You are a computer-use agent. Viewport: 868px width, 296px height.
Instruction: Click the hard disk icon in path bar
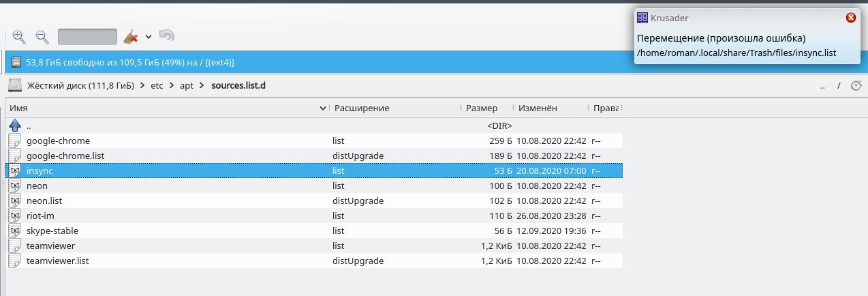[x=15, y=85]
